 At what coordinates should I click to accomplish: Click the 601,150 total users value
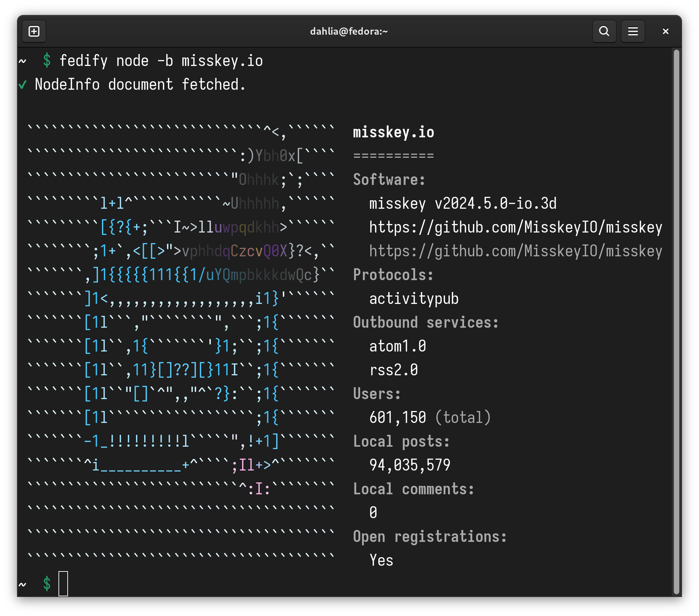click(x=397, y=417)
